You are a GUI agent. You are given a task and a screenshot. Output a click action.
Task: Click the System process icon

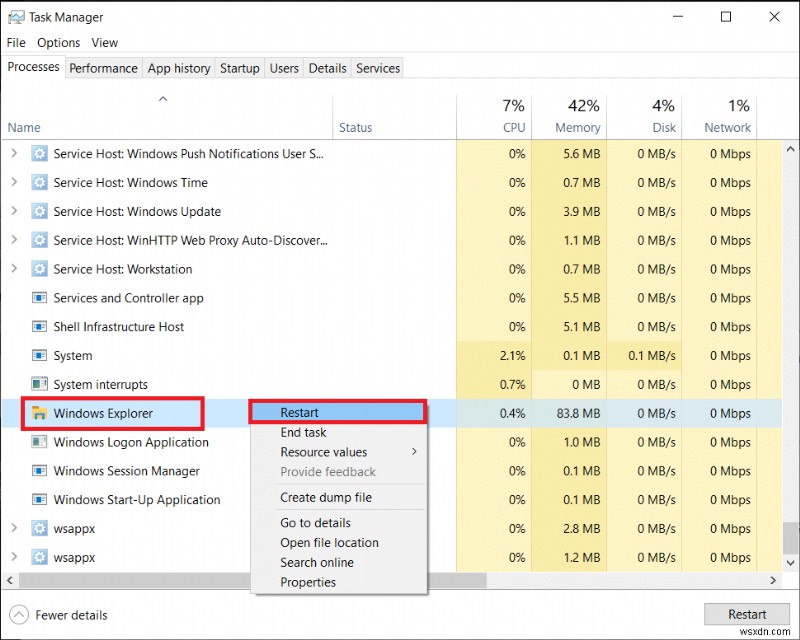tap(38, 355)
